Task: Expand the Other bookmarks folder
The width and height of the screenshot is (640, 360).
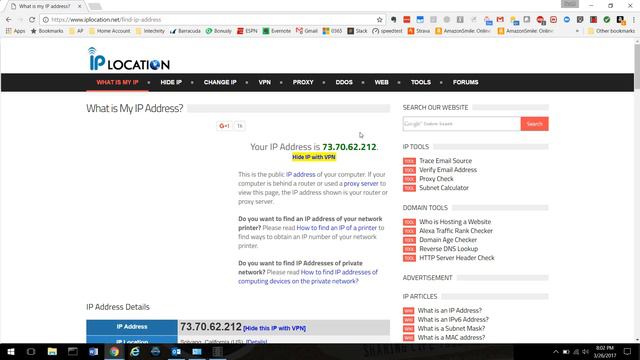Action: [x=611, y=31]
